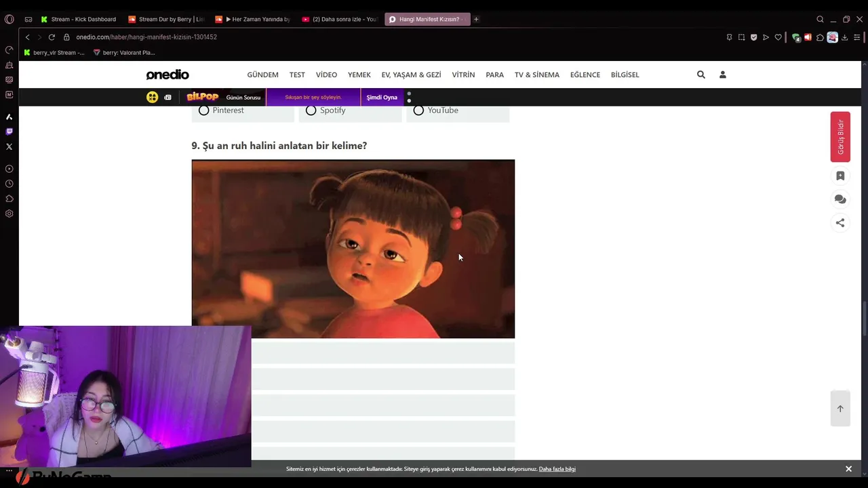Open the sidebar Player icon
The width and height of the screenshot is (868, 488).
(x=9, y=169)
